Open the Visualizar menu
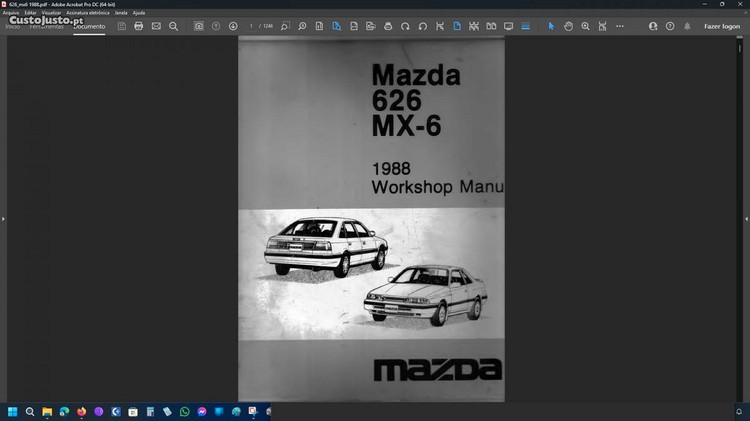 [x=51, y=13]
